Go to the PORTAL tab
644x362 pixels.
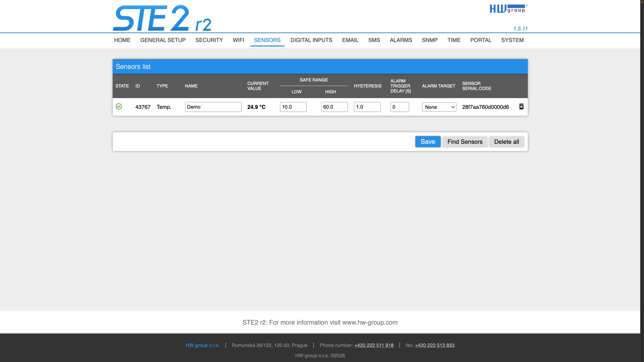coord(481,40)
